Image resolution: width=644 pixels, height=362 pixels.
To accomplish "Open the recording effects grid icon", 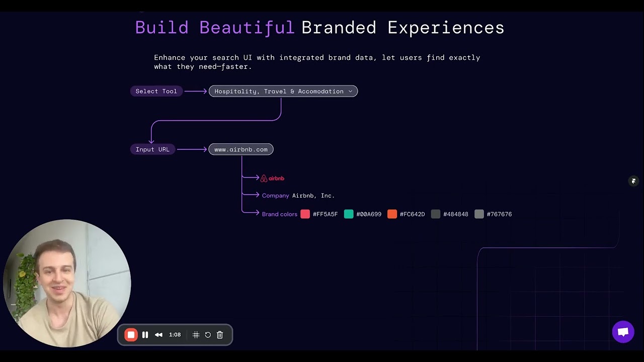I will [x=196, y=335].
